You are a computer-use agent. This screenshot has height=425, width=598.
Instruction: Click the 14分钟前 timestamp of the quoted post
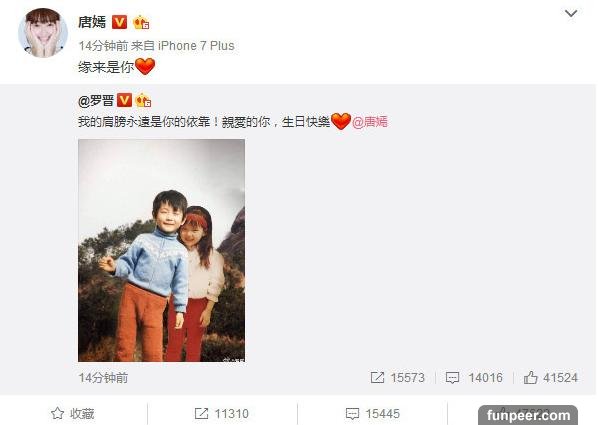pyautogui.click(x=103, y=378)
